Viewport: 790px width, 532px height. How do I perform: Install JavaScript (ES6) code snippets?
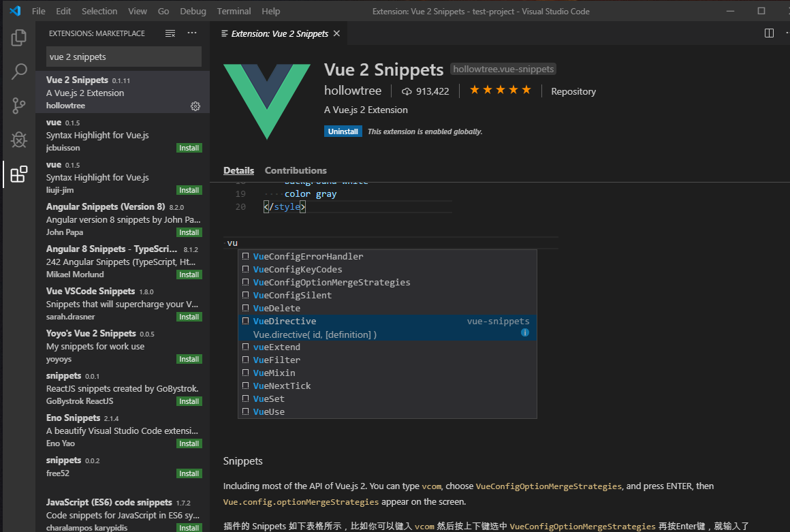click(189, 527)
